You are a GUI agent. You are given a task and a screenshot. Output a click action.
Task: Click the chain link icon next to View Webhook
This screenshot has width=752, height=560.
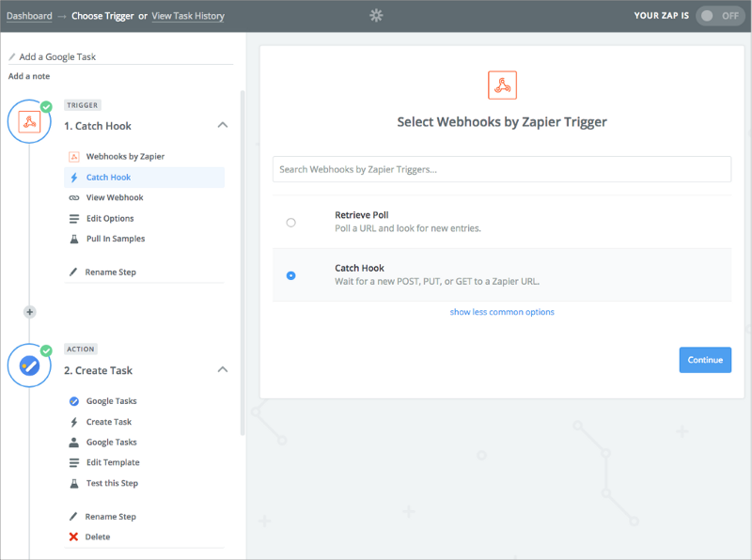coord(74,197)
